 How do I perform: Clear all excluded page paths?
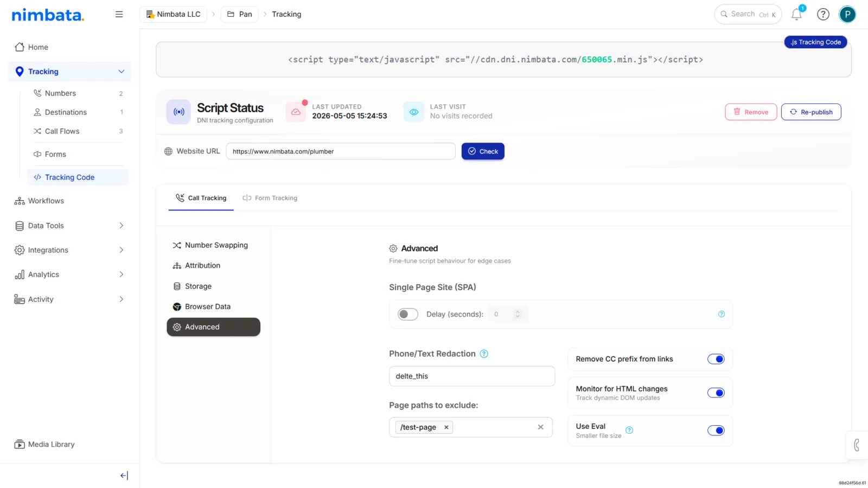[540, 427]
